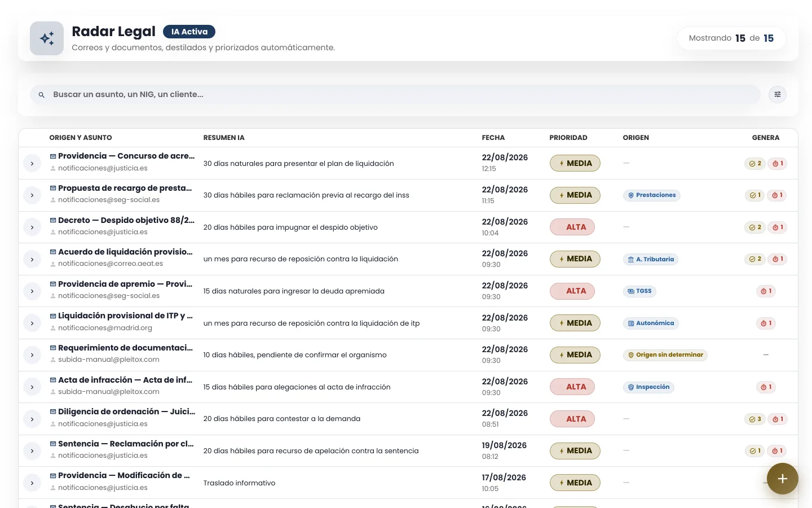Click tasks badge in Acuerdo de liquidación row

coord(754,259)
